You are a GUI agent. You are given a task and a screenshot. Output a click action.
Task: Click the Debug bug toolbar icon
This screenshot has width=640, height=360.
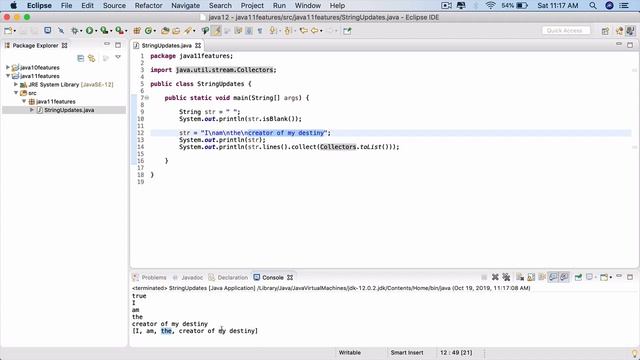tap(75, 31)
